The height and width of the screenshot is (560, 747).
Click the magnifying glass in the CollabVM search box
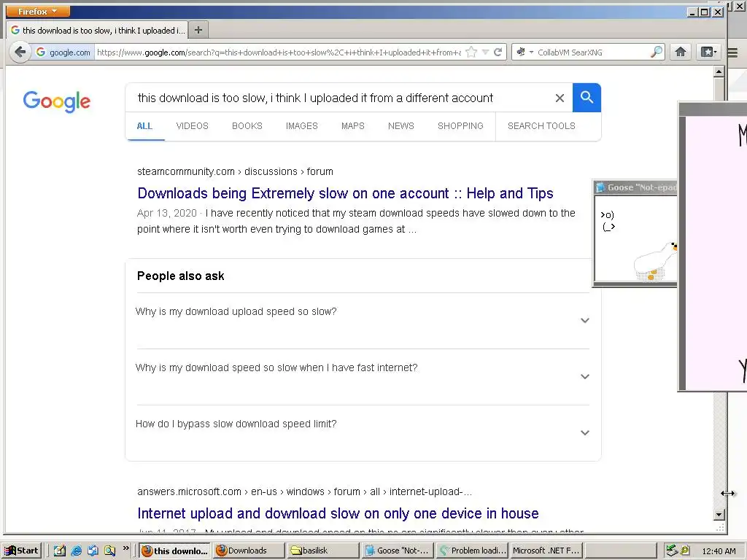[x=657, y=52]
